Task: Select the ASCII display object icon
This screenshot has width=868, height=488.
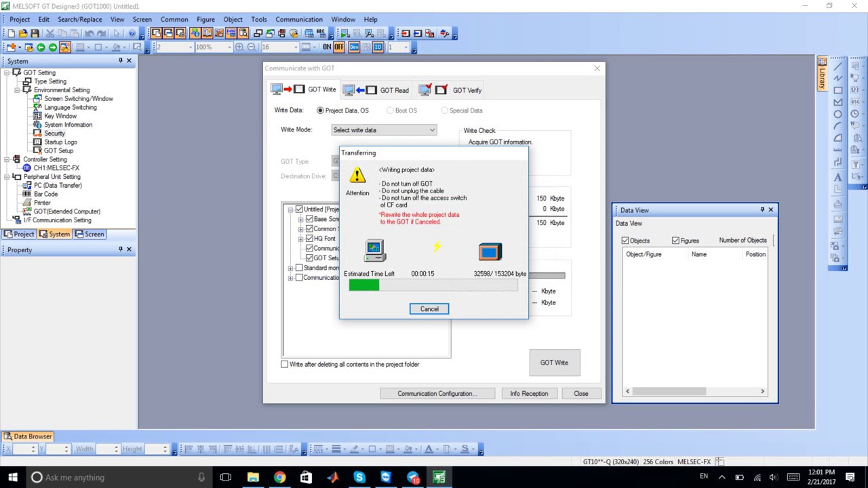Action: [x=854, y=102]
